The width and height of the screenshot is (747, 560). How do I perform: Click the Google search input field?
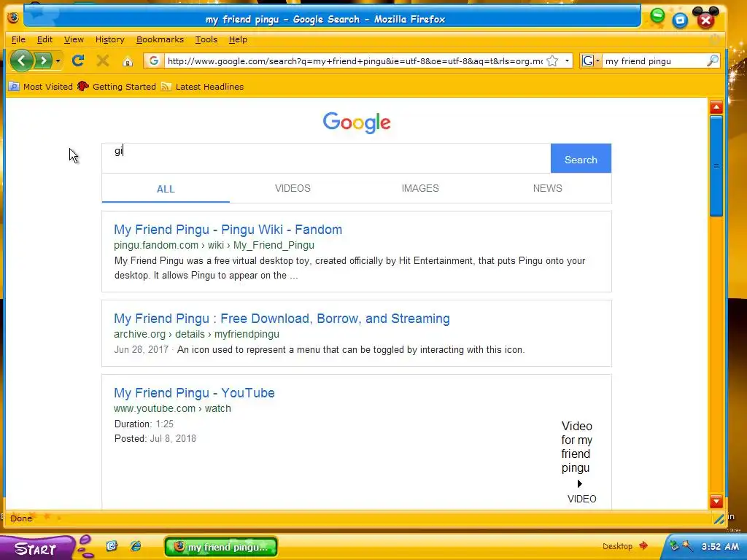326,158
